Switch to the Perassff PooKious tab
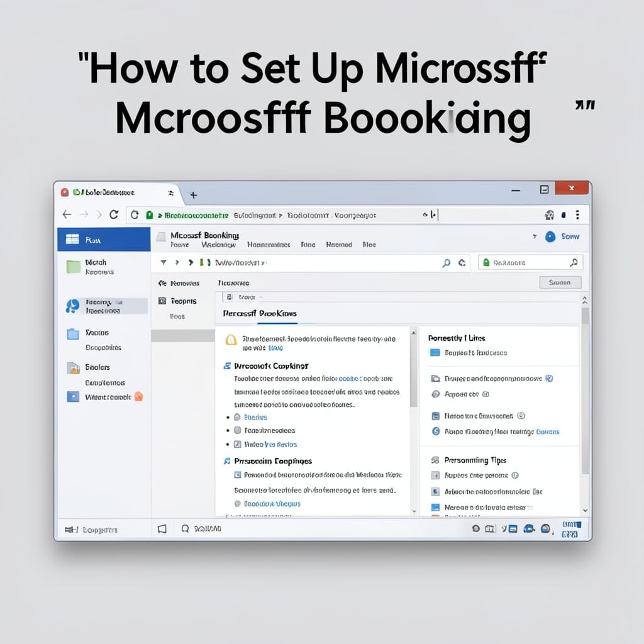This screenshot has width=644, height=644. click(x=260, y=313)
